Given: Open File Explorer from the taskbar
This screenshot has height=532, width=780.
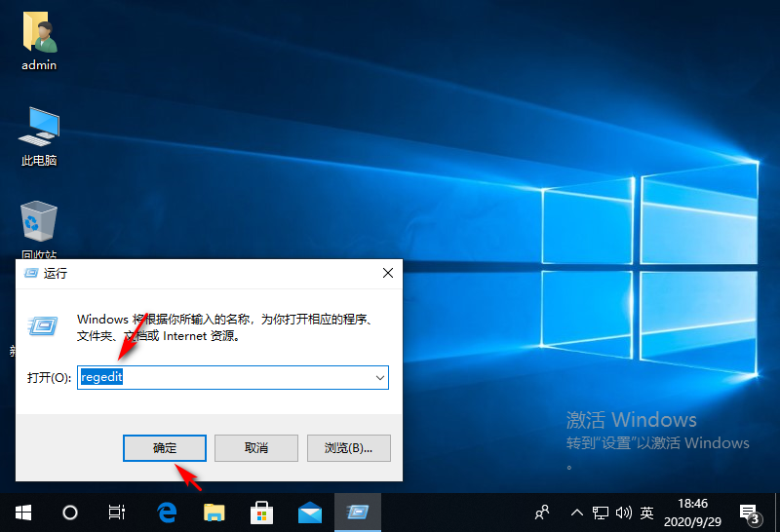Looking at the screenshot, I should point(214,512).
